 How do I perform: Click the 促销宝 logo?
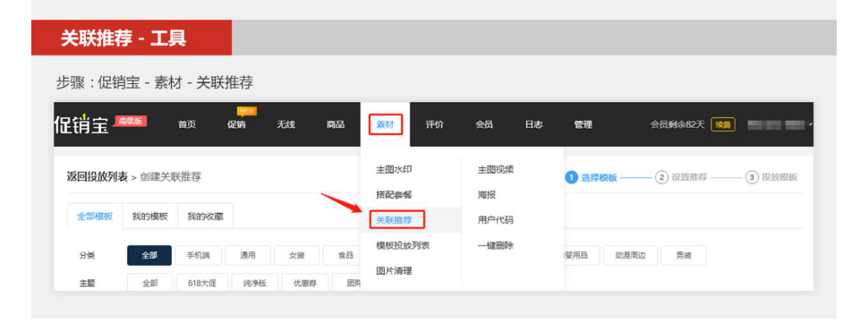click(81, 124)
